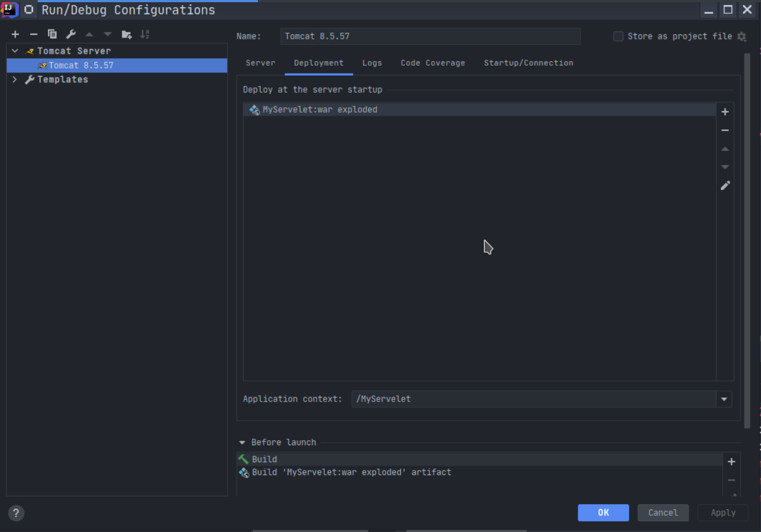
Task: Move configuration down in left toolbar
Action: click(107, 34)
